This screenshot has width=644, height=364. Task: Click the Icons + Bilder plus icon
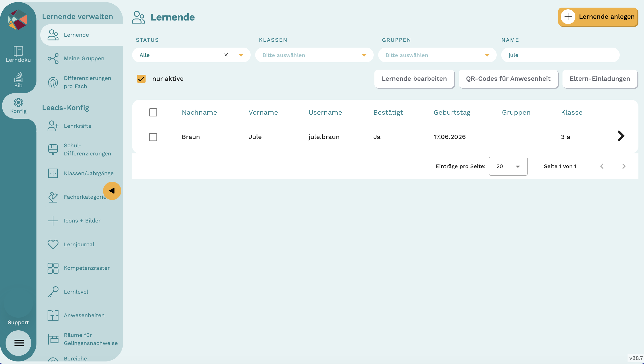coord(53,221)
